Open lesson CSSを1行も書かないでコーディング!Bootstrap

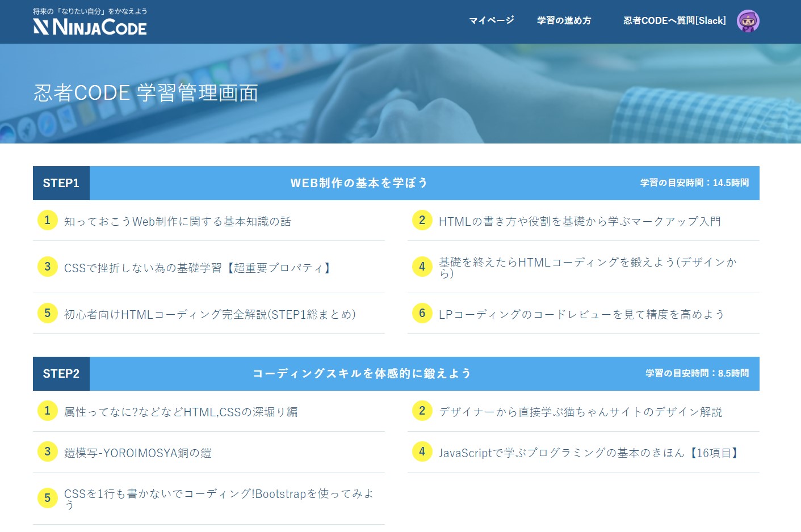[219, 499]
